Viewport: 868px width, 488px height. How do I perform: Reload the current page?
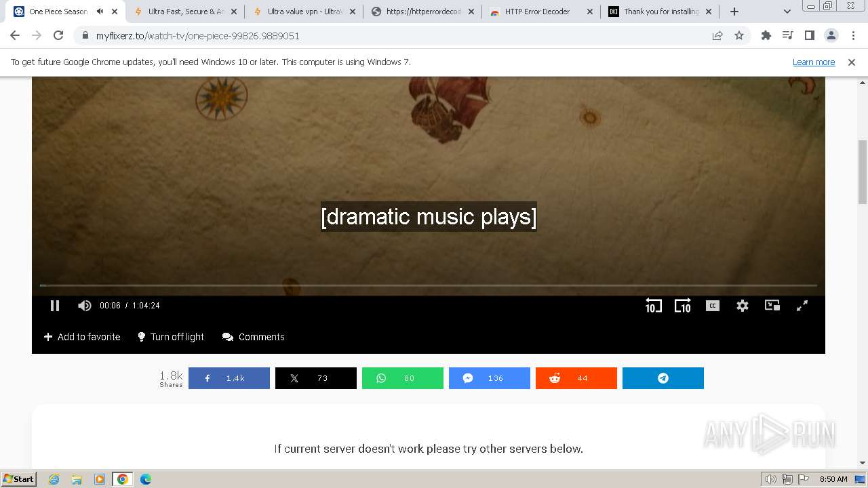point(58,36)
